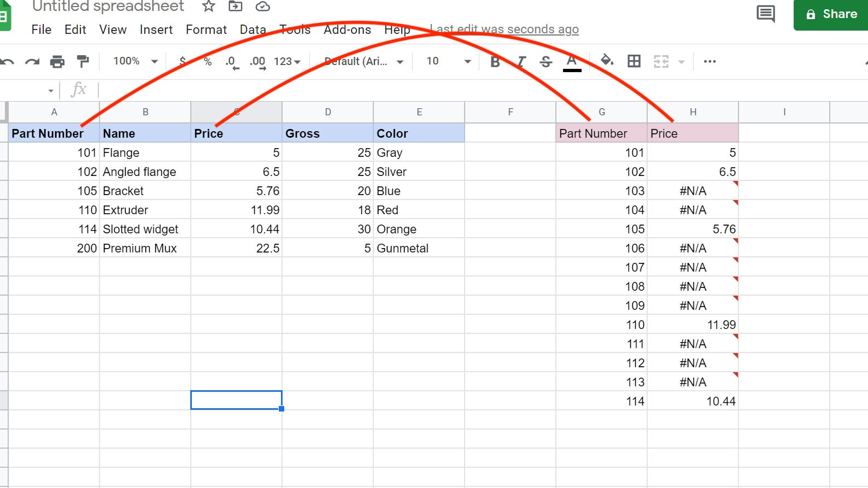The image size is (868, 488).
Task: Open the 'Last edit was seconds ago' link
Action: [504, 30]
